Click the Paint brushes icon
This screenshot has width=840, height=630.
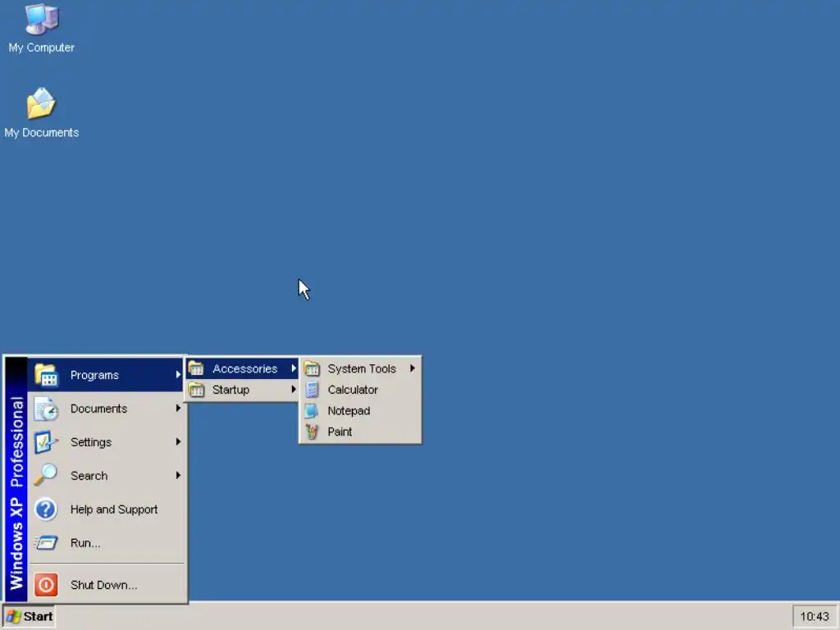[x=312, y=431]
